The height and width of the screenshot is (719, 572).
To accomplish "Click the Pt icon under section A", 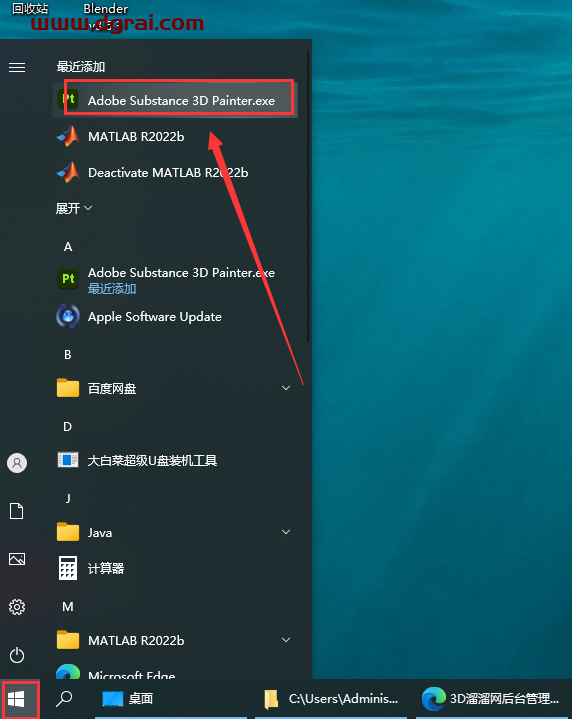I will pyautogui.click(x=68, y=278).
